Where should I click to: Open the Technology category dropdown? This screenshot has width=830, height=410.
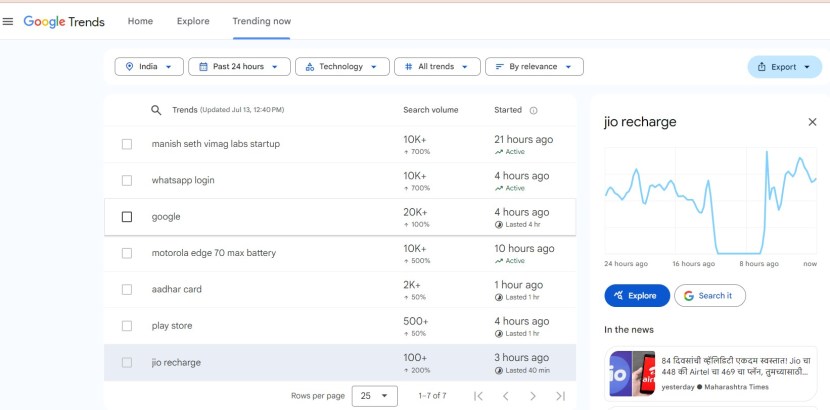pyautogui.click(x=342, y=67)
